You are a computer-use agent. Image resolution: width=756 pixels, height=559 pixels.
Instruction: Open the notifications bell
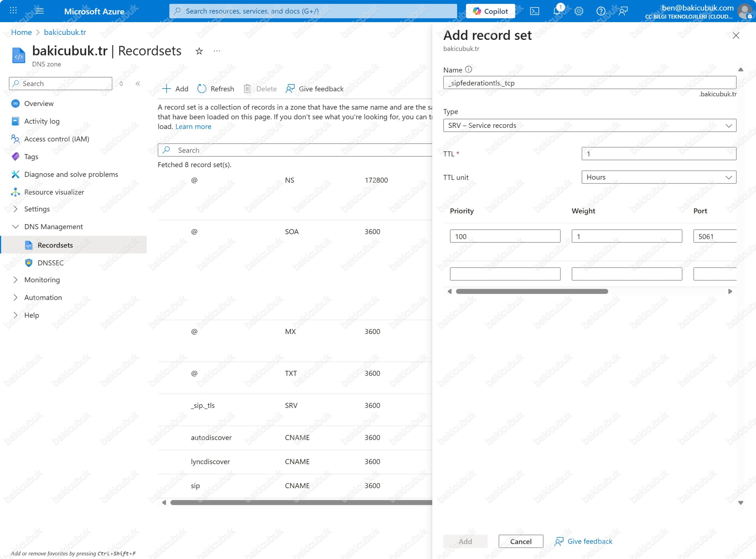click(x=557, y=11)
